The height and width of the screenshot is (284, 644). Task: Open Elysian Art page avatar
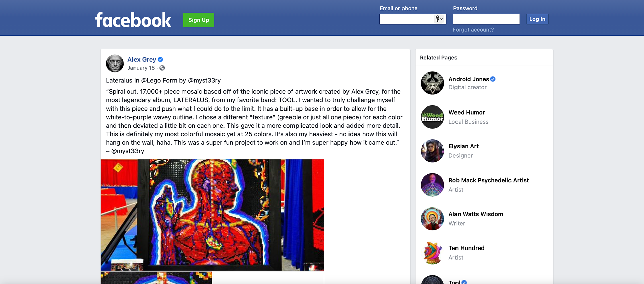[x=432, y=151]
